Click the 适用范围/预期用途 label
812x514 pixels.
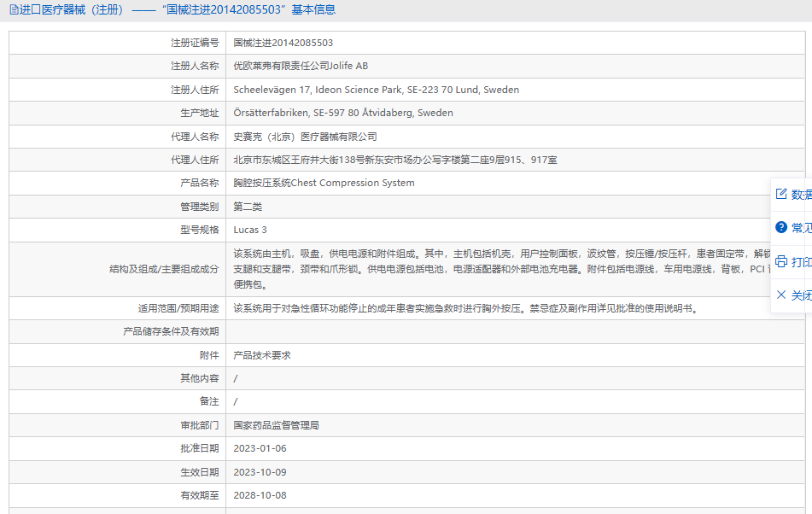click(x=178, y=308)
